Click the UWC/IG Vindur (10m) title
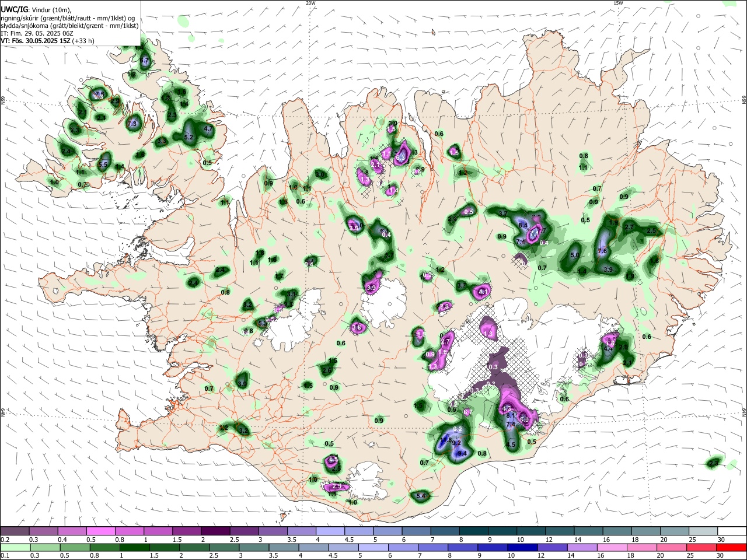 [36, 9]
